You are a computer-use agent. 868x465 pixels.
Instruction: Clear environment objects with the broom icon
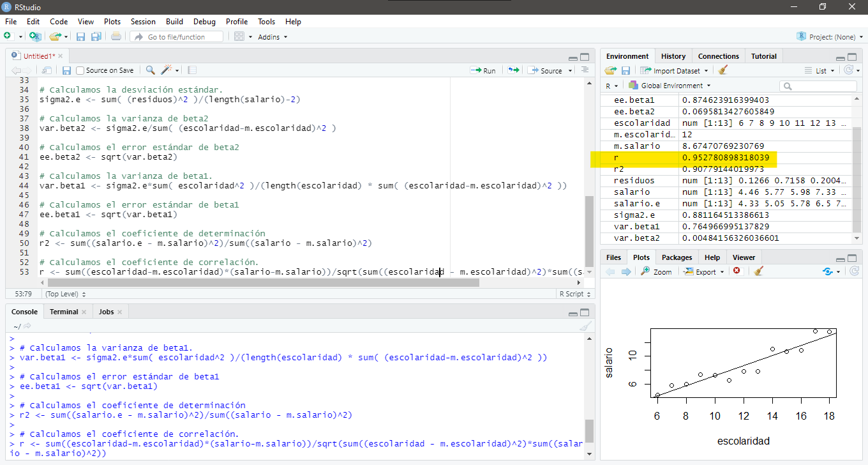pos(722,71)
